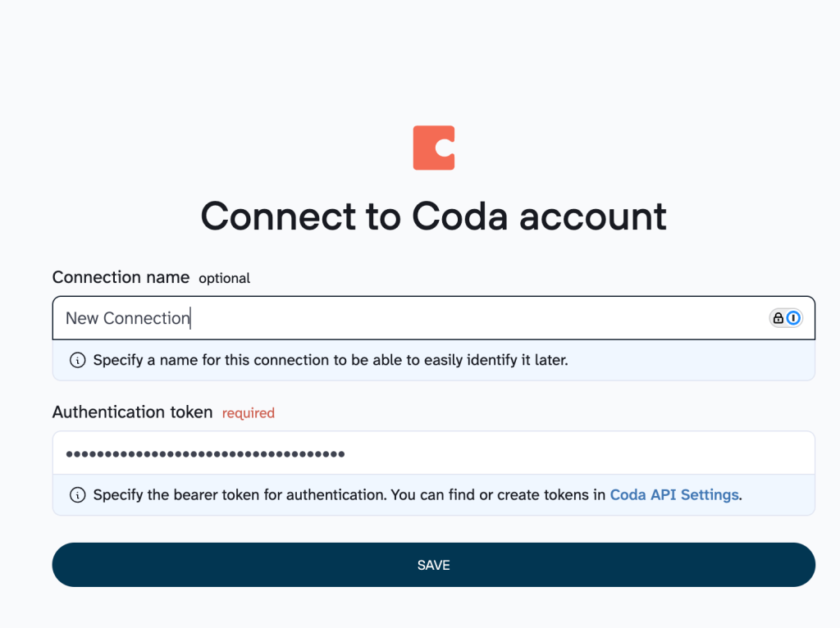Click the info icon beside connection name hint

click(77, 360)
